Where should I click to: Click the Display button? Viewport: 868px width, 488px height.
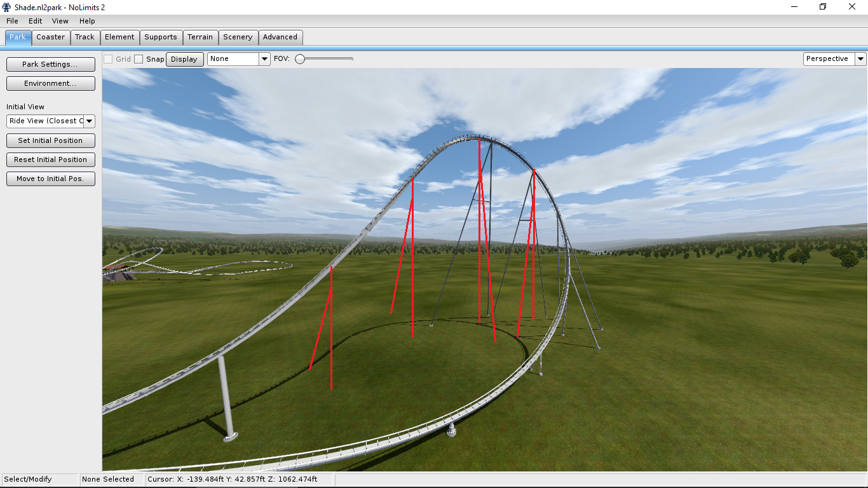click(184, 59)
